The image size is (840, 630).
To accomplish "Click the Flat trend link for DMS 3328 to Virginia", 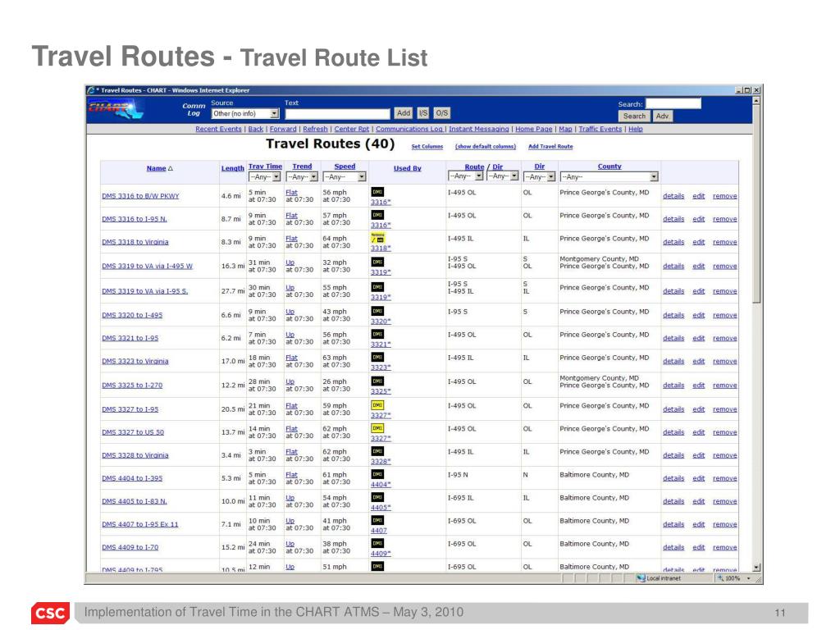I will tap(291, 452).
